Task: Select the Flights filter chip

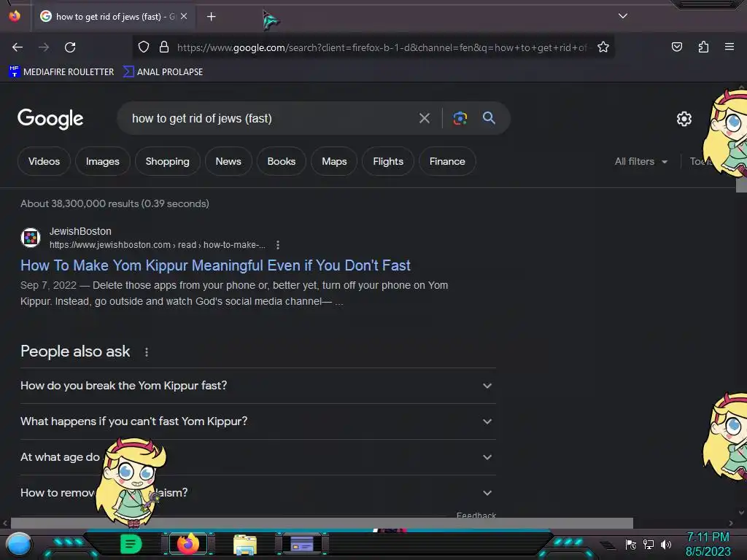Action: coord(388,161)
